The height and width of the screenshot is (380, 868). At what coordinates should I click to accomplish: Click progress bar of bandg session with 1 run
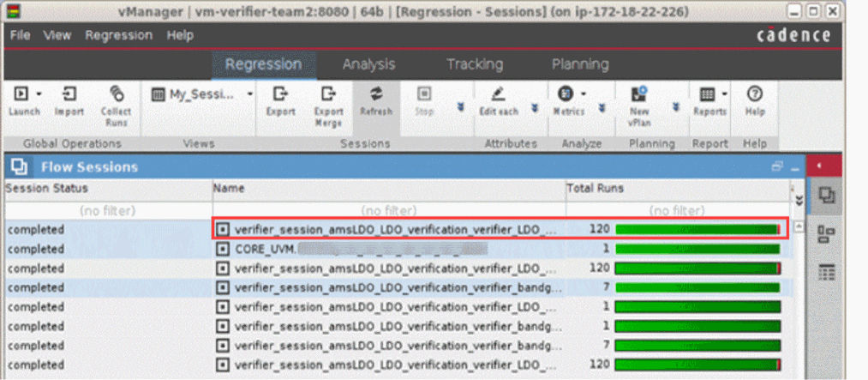click(698, 326)
